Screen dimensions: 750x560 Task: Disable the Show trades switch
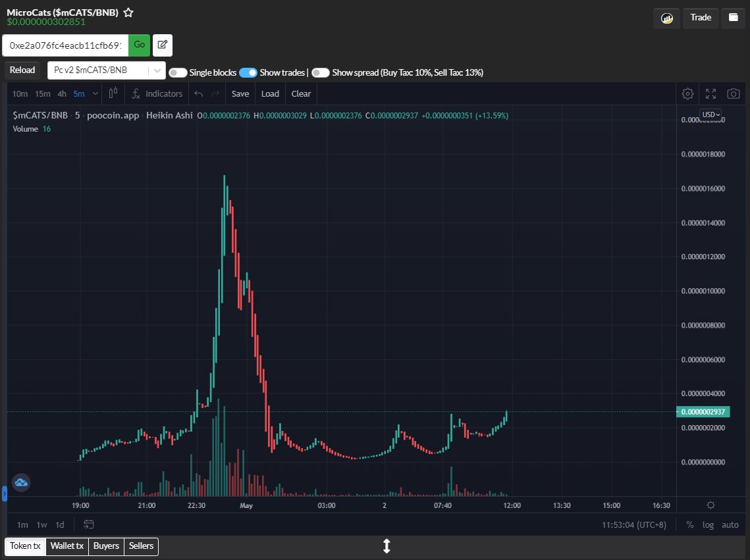[x=248, y=72]
